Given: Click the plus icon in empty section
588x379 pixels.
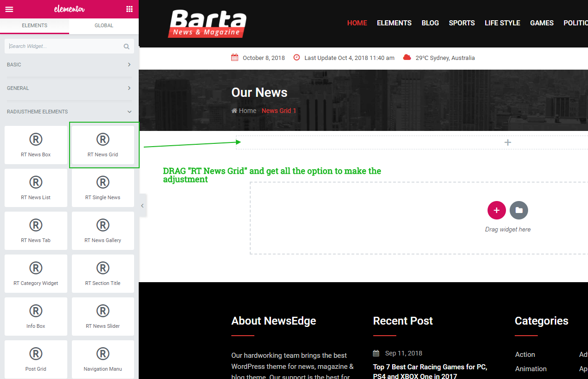Looking at the screenshot, I should tap(508, 142).
